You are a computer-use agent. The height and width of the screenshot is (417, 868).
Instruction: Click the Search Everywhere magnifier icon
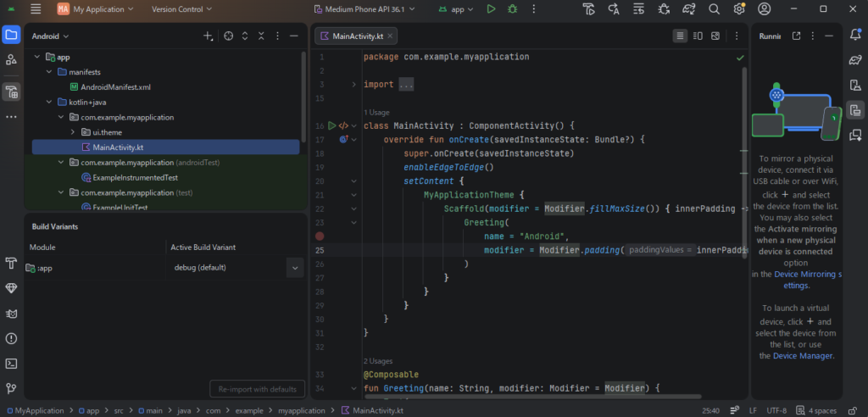pos(714,9)
